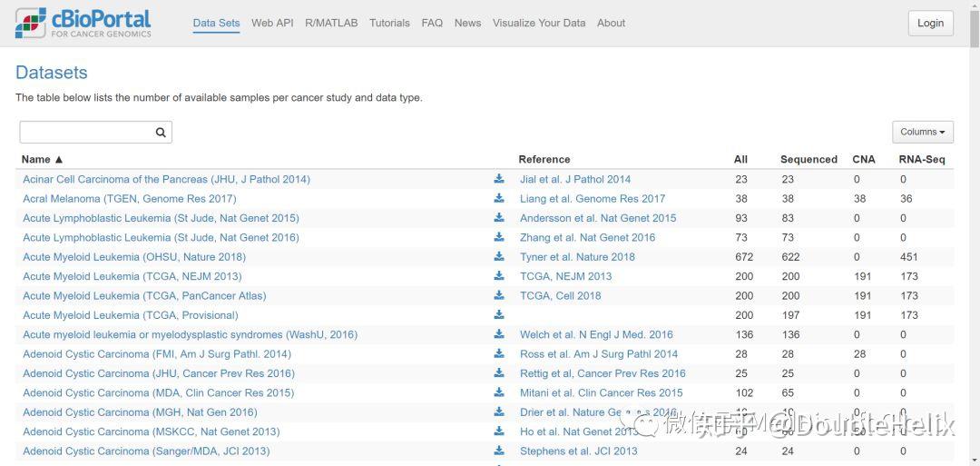Download Acute Myeloid Leukemia (TCGA, Provisional) data
This screenshot has height=466, width=980.
click(x=499, y=314)
